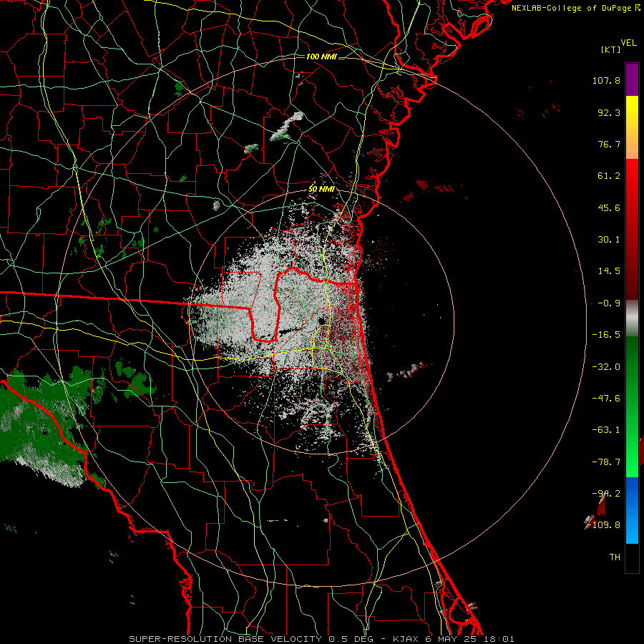The height and width of the screenshot is (644, 644).
Task: Select the 45.6 velocity scale value
Action: [609, 208]
